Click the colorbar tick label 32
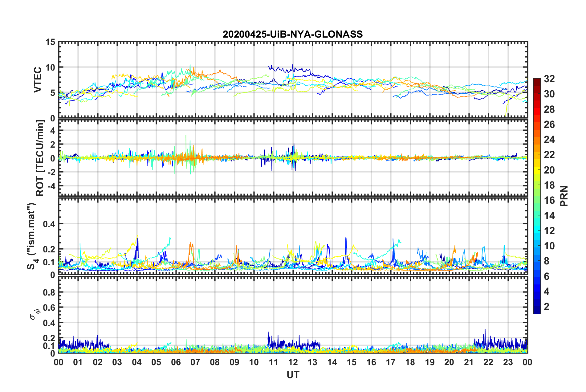Image resolution: width=586 pixels, height=392 pixels. [549, 79]
